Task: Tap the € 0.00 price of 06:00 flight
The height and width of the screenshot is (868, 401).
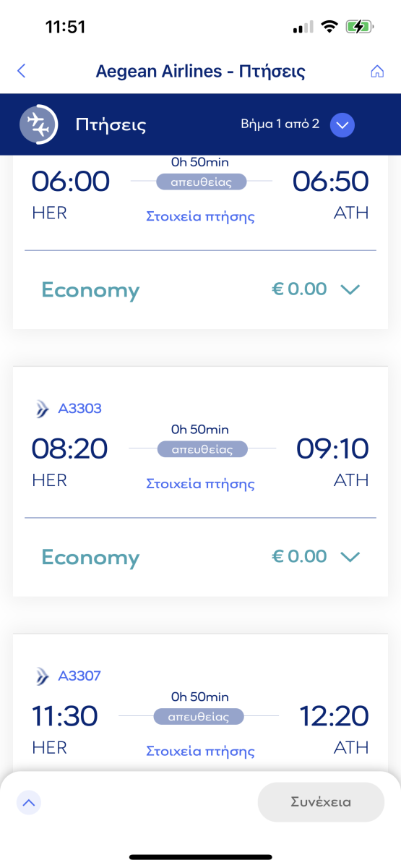Action: (x=299, y=289)
